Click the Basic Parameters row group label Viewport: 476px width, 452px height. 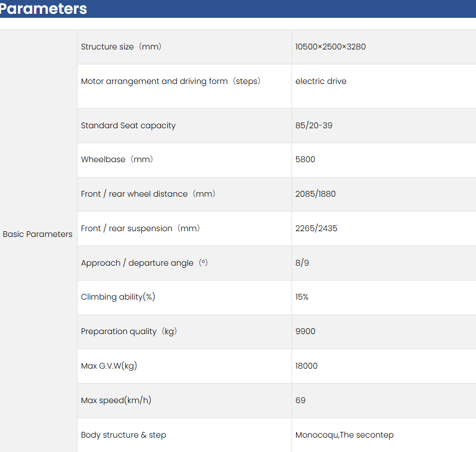tap(37, 234)
